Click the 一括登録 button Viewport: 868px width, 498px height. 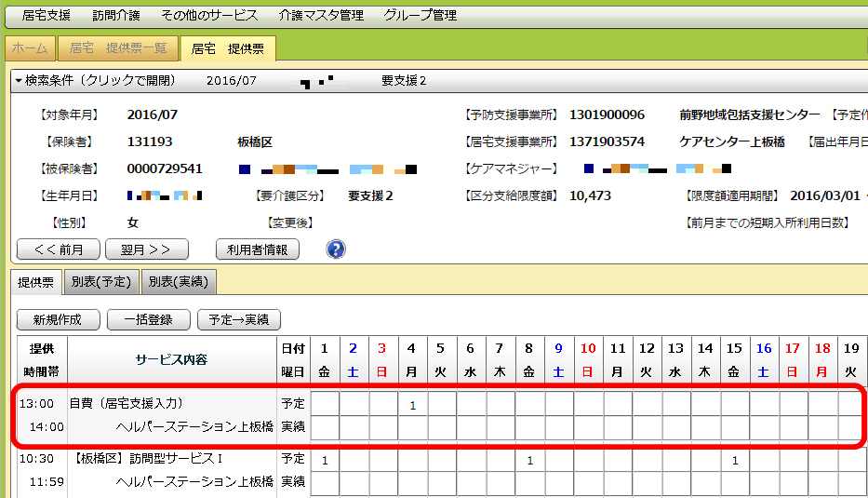pos(147,319)
